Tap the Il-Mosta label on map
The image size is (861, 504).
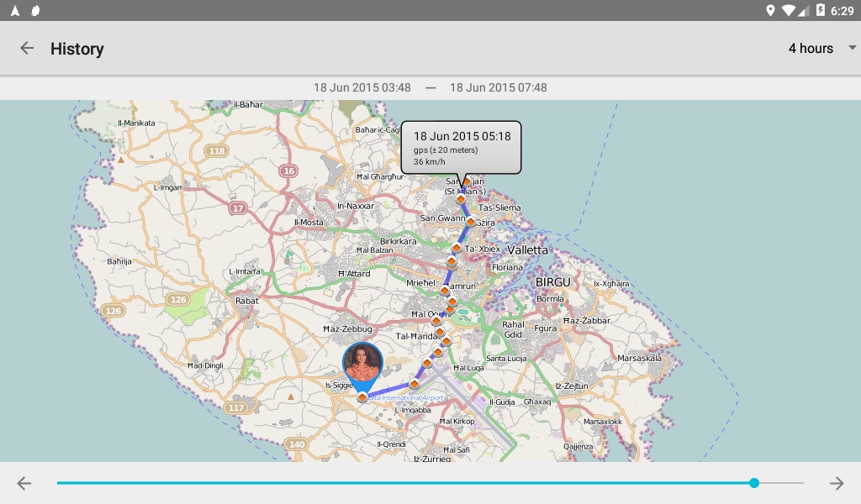click(x=309, y=222)
